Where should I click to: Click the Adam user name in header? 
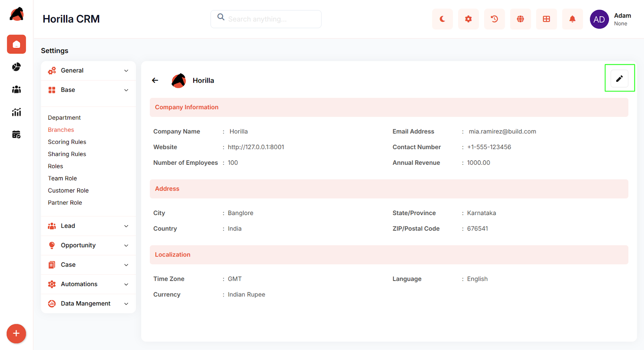tap(622, 16)
